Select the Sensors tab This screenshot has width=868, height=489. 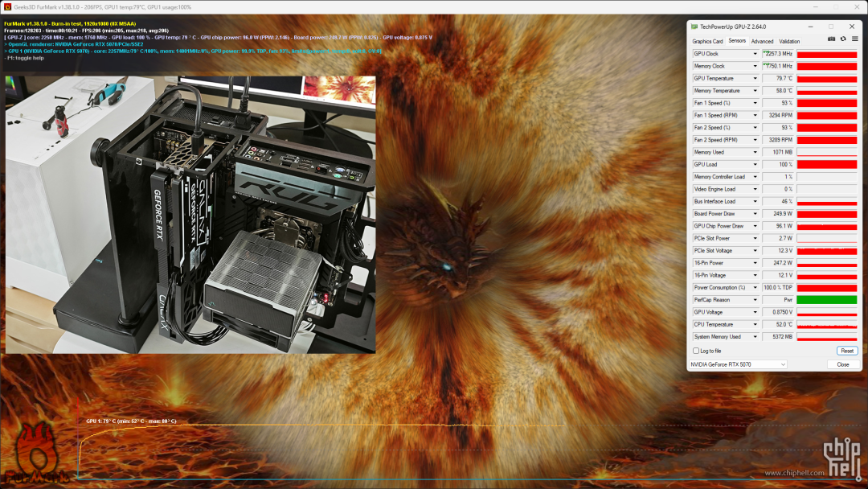click(x=737, y=41)
